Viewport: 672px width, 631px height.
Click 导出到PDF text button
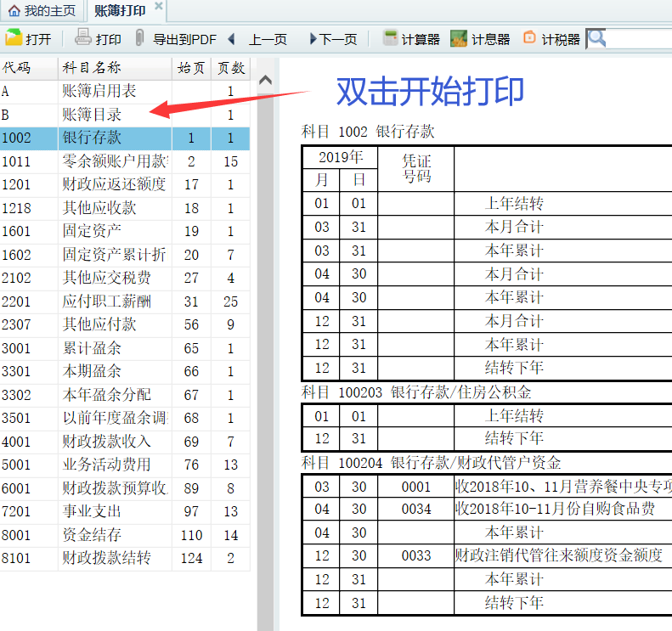click(184, 39)
